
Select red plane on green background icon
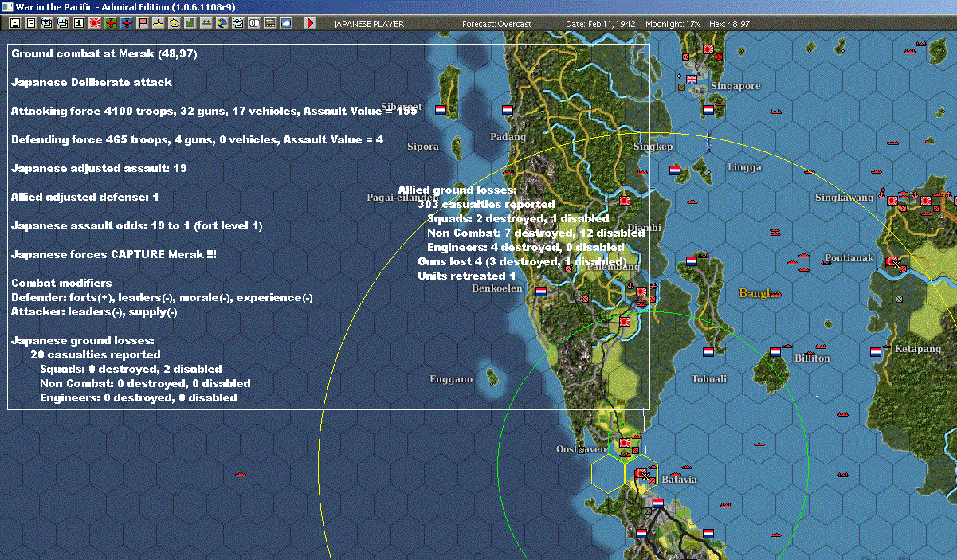(x=111, y=23)
